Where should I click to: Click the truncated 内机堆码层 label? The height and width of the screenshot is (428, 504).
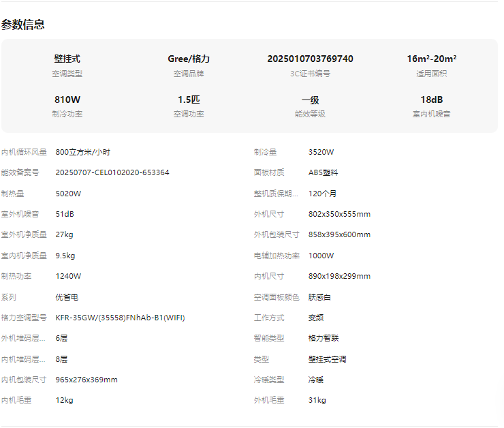(x=24, y=359)
